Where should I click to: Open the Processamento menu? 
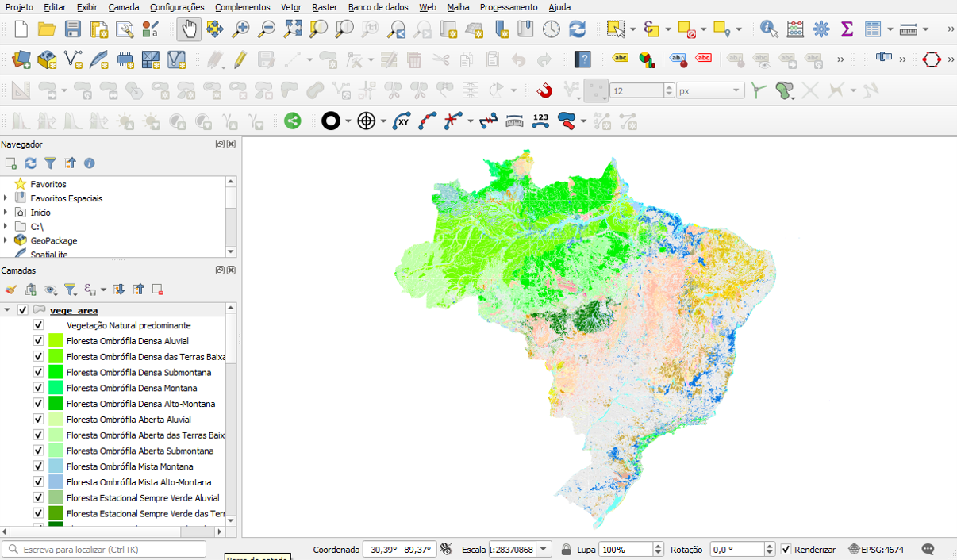pyautogui.click(x=508, y=7)
